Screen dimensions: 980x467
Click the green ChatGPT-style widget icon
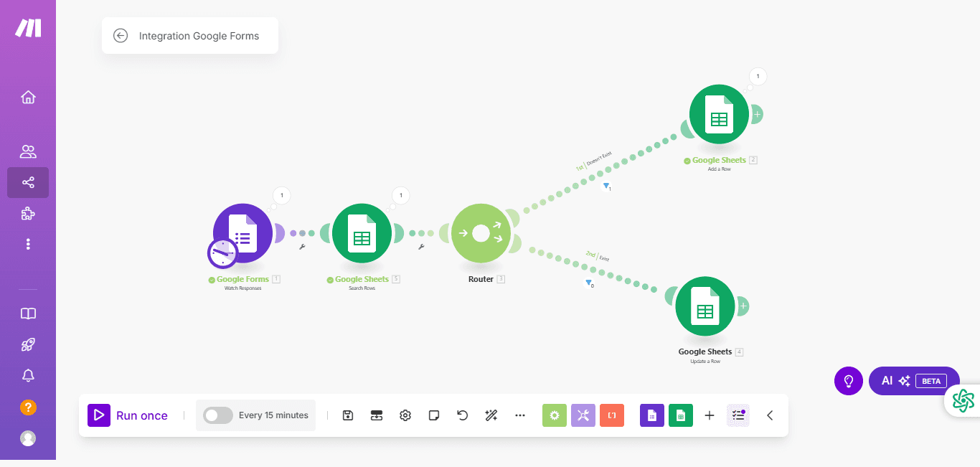click(x=963, y=400)
